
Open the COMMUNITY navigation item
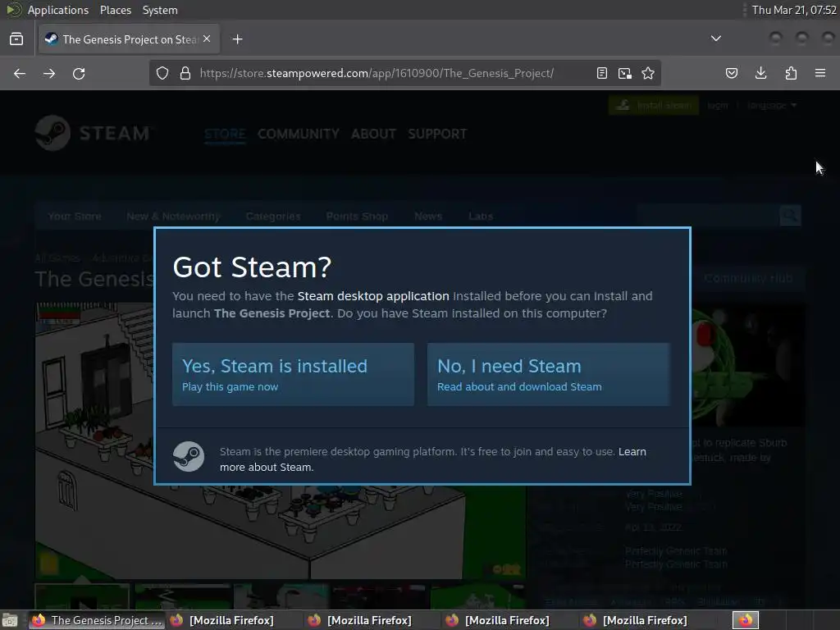coord(299,134)
